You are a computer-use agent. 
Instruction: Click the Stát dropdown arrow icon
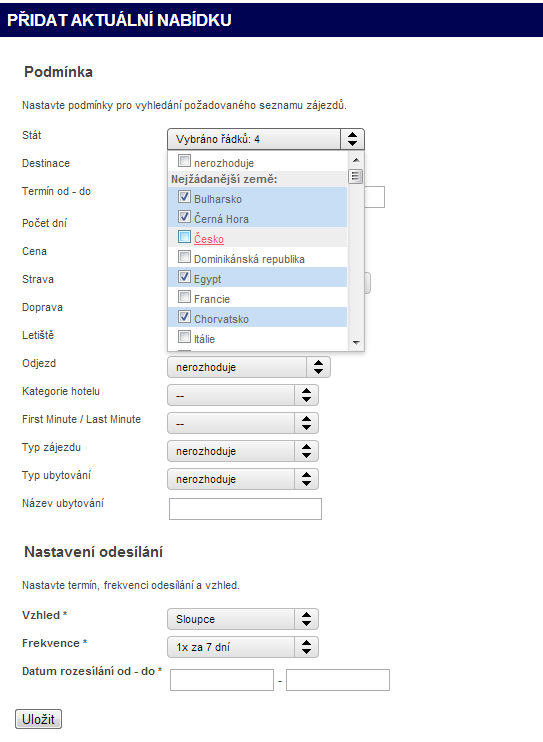352,139
